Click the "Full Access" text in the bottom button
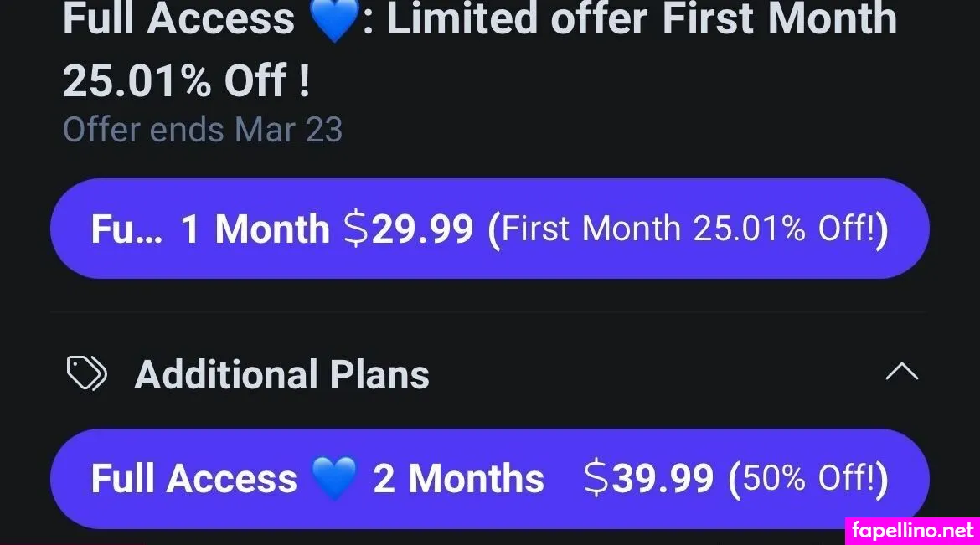The width and height of the screenshot is (980, 545). click(193, 479)
